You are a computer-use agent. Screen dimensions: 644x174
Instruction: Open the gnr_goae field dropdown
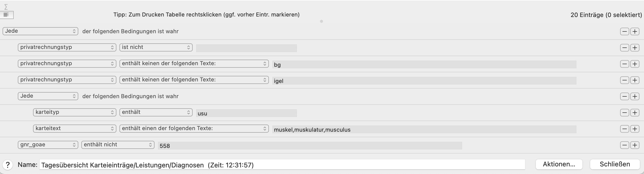48,145
